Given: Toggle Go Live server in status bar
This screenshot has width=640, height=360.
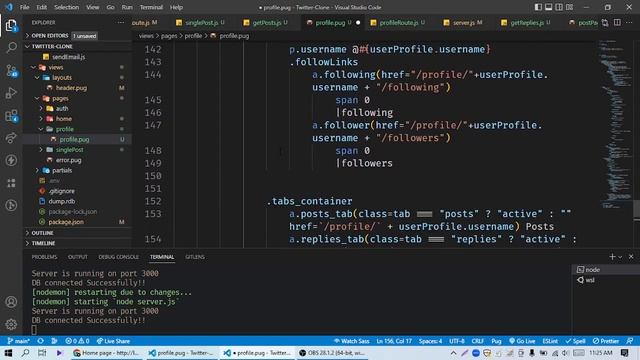Looking at the screenshot, I should pyautogui.click(x=522, y=341).
